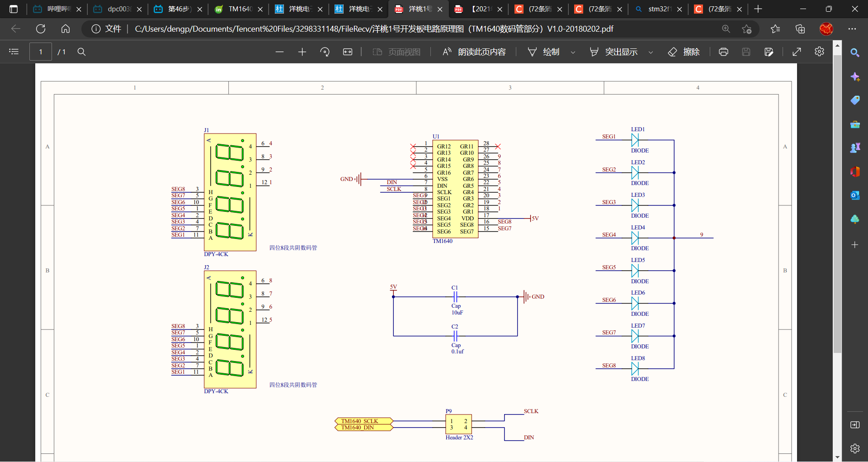Expand the pen options dropdown
The width and height of the screenshot is (868, 462).
[x=573, y=52]
